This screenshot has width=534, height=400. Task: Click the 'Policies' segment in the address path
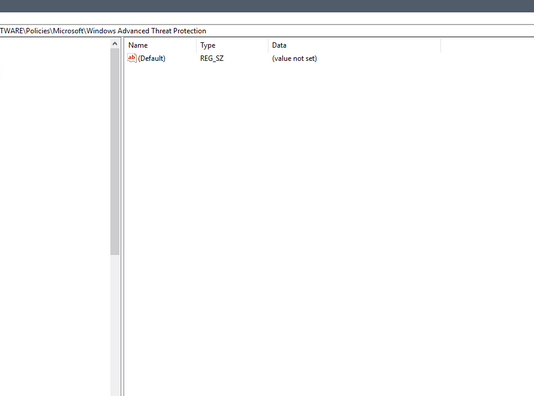tap(38, 31)
